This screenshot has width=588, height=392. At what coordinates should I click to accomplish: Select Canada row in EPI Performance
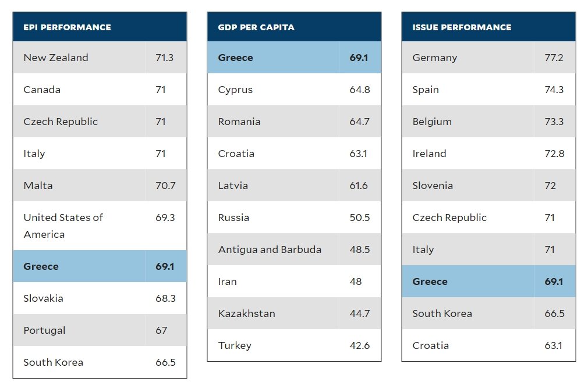tap(100, 89)
